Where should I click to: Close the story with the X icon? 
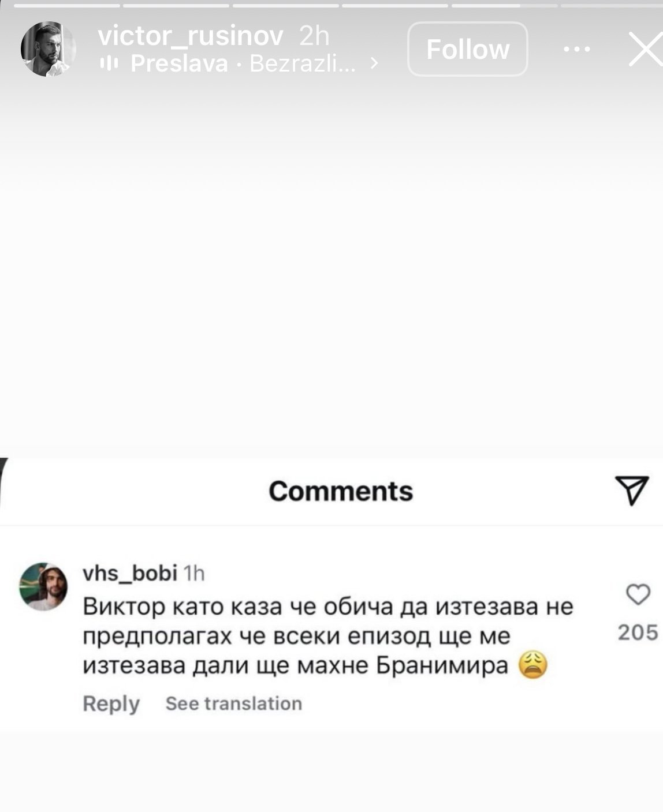(x=646, y=50)
